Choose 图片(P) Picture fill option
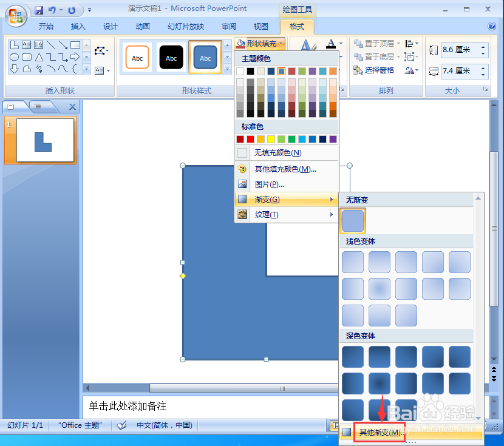This screenshot has width=504, height=446. click(287, 184)
